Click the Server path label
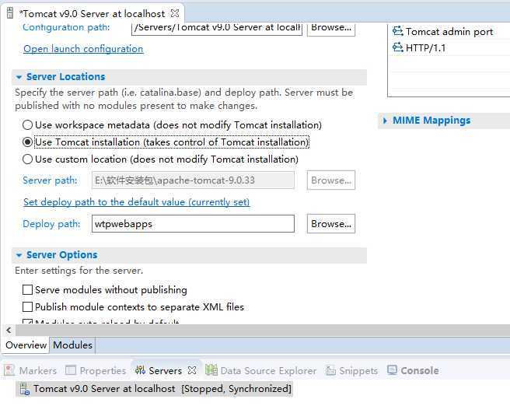 pyautogui.click(x=50, y=180)
